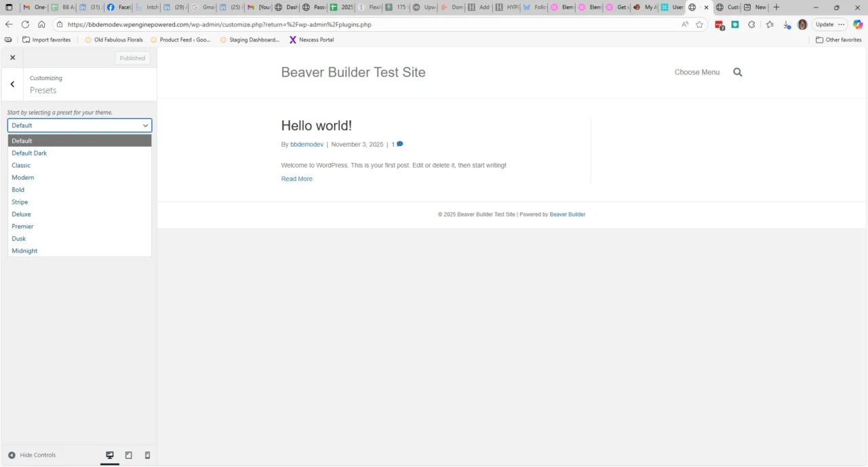Select the Midnight preset option
868x467 pixels.
24,250
